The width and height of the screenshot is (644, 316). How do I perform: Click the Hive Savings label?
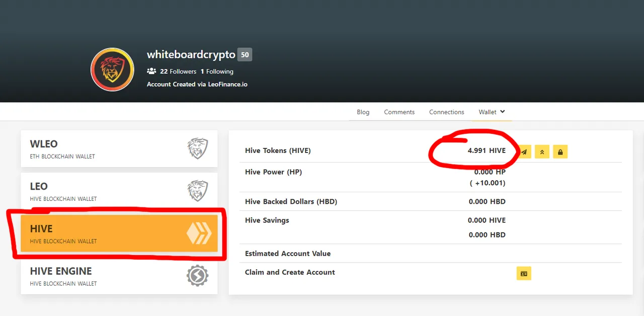[x=267, y=220]
